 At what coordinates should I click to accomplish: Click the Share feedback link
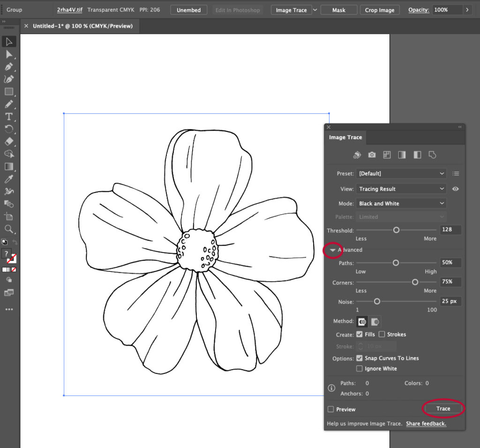(x=426, y=424)
